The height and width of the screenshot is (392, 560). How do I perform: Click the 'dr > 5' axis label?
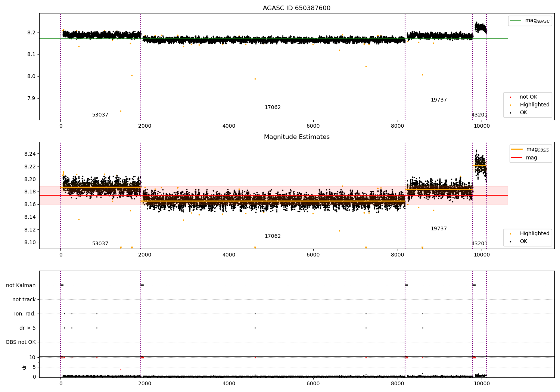(28, 328)
